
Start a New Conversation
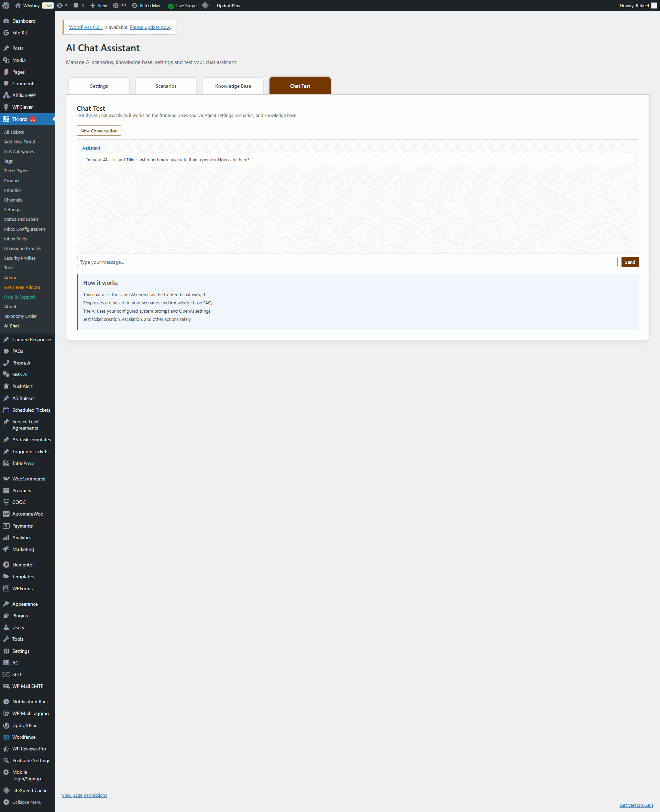(99, 131)
